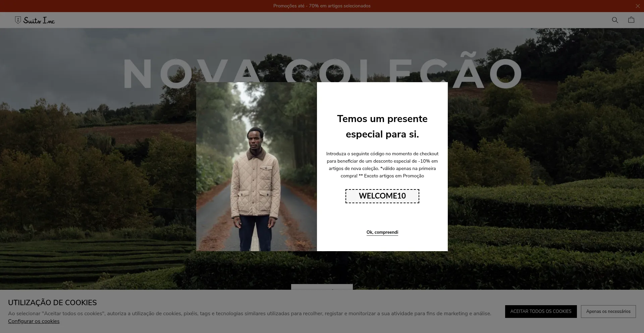Click the promo text about 70% discounts
Viewport: 644px width, 333px height.
pos(322,6)
